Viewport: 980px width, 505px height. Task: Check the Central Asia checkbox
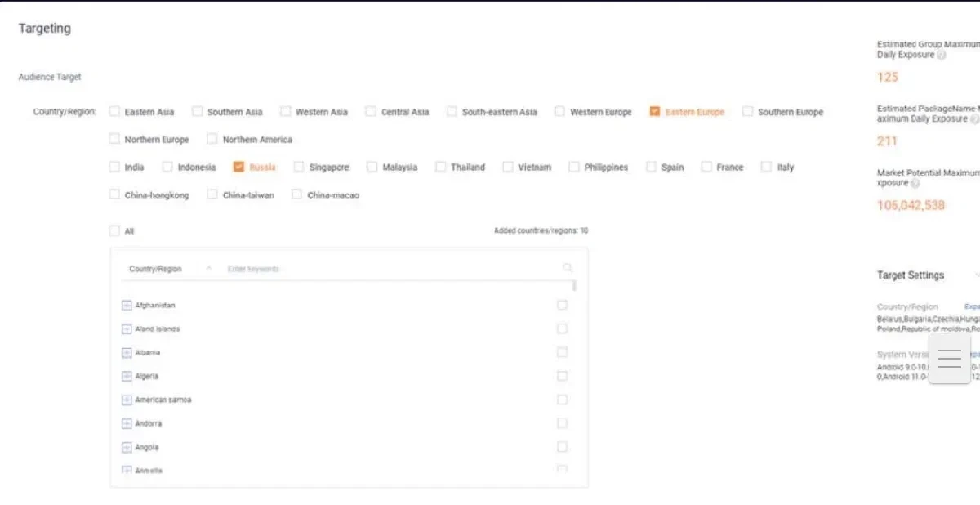pyautogui.click(x=371, y=112)
